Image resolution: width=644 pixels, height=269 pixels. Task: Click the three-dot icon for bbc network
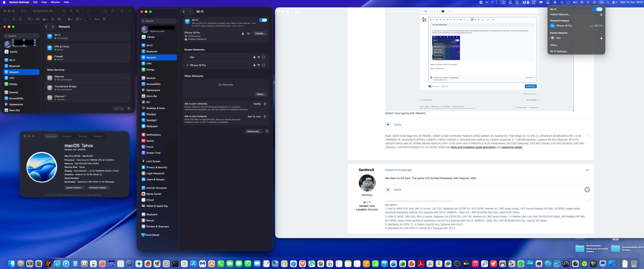pos(264,57)
